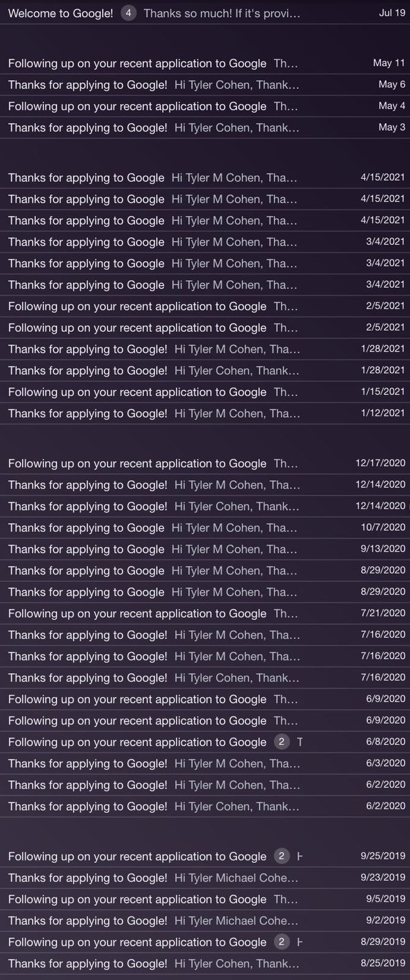Image resolution: width=410 pixels, height=980 pixels.
Task: Click the 2-message badge on the 6/8/2020 thread
Action: coord(281,742)
